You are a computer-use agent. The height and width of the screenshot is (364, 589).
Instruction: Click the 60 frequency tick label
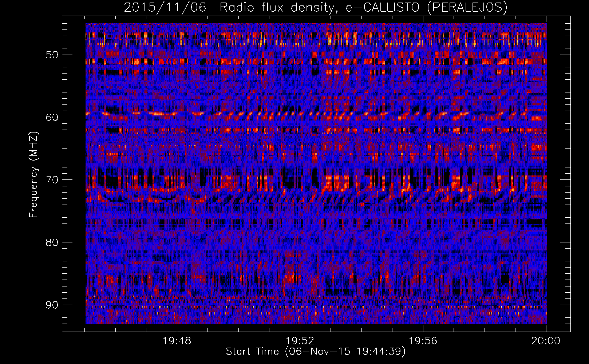52,117
